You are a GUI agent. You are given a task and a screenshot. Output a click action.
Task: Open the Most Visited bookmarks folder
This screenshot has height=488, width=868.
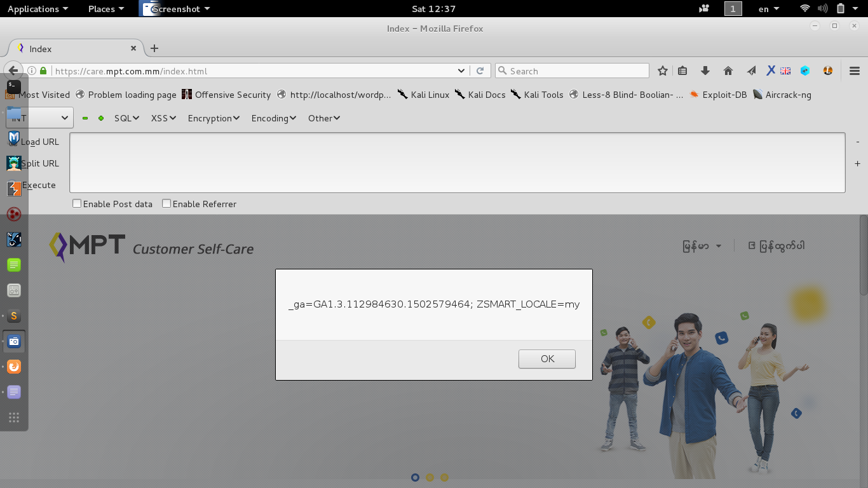coord(37,95)
